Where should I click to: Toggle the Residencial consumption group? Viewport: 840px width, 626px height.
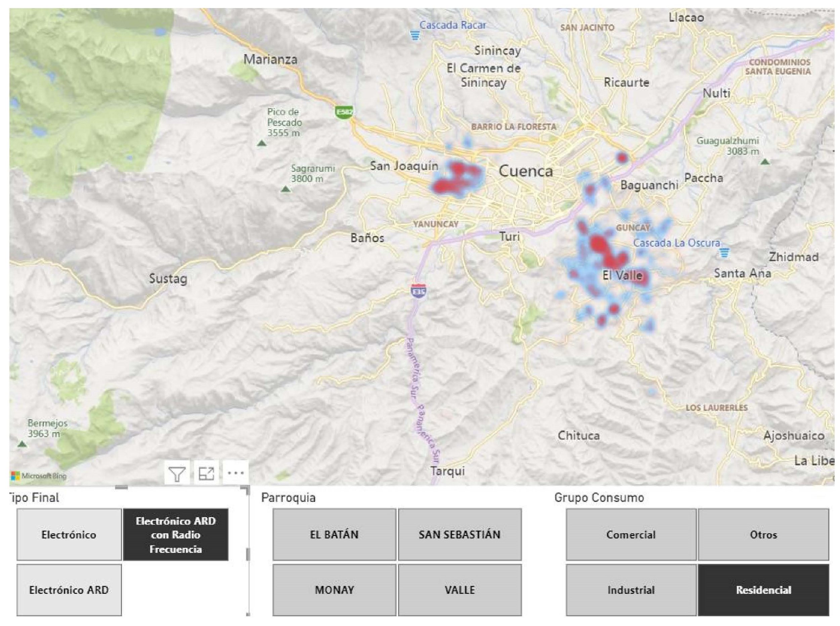pyautogui.click(x=763, y=590)
